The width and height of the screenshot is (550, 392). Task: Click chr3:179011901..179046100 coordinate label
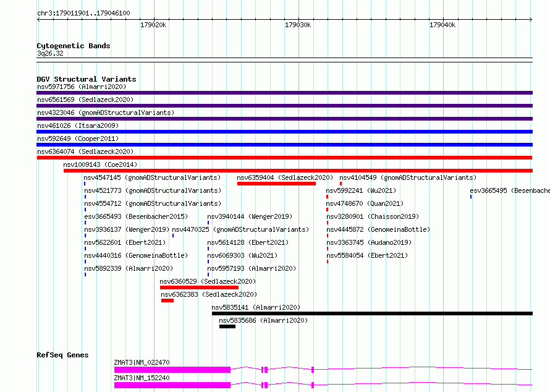[x=83, y=13]
